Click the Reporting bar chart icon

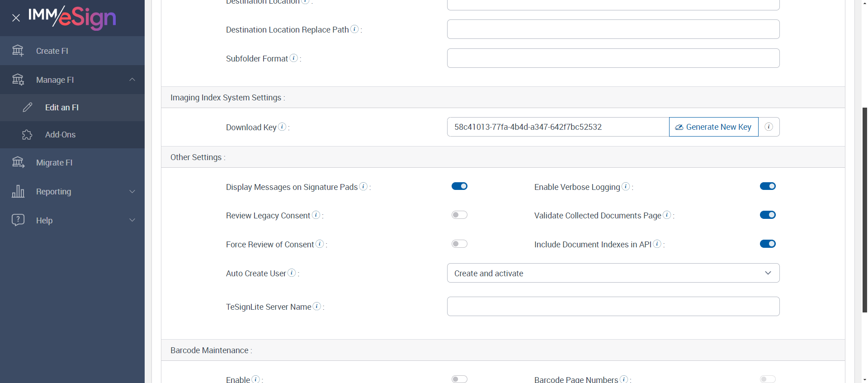click(x=18, y=191)
